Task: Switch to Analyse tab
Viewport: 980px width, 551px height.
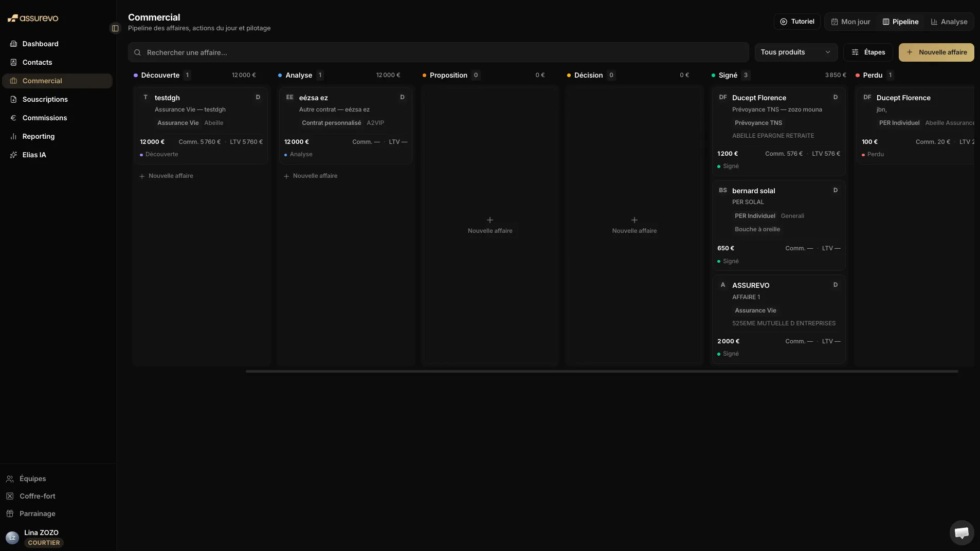Action: tap(949, 22)
